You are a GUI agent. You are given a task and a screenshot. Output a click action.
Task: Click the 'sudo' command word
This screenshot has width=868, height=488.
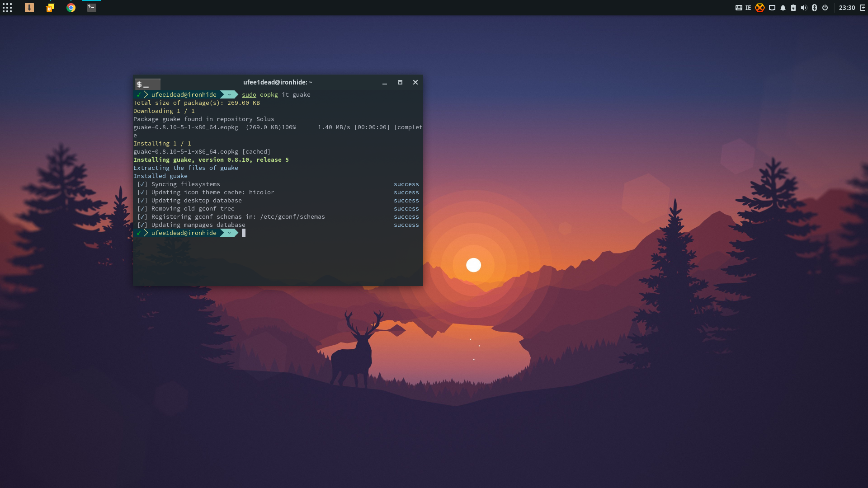[x=249, y=95]
